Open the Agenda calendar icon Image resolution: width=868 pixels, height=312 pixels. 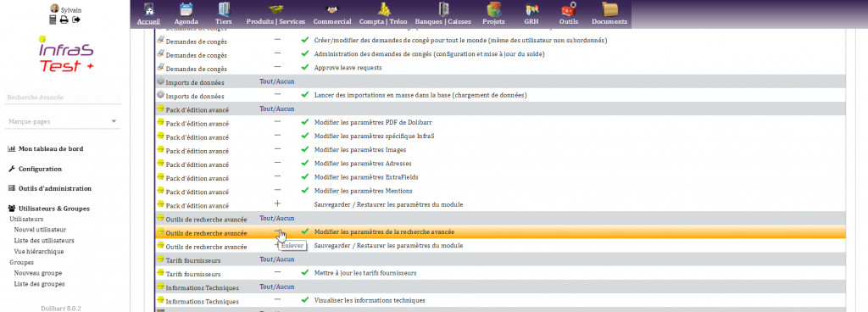186,9
